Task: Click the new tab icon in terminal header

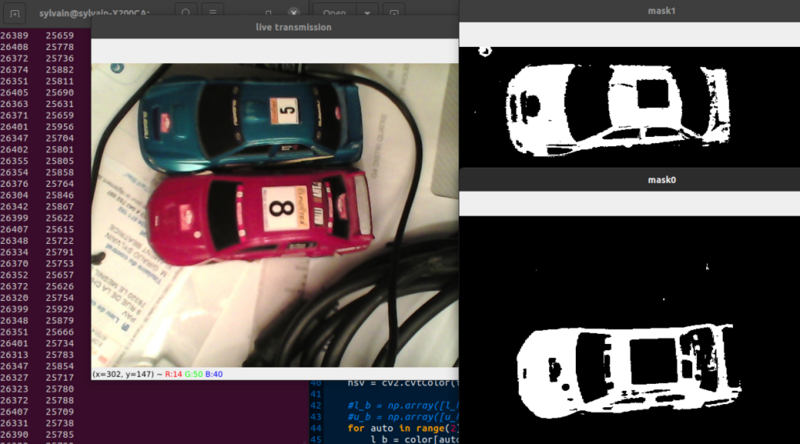Action: click(14, 14)
